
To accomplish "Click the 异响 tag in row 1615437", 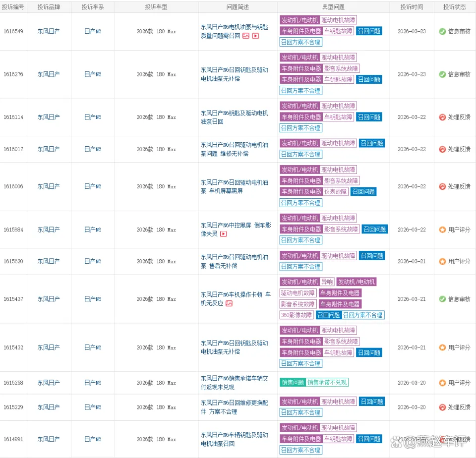I will click(x=327, y=282).
